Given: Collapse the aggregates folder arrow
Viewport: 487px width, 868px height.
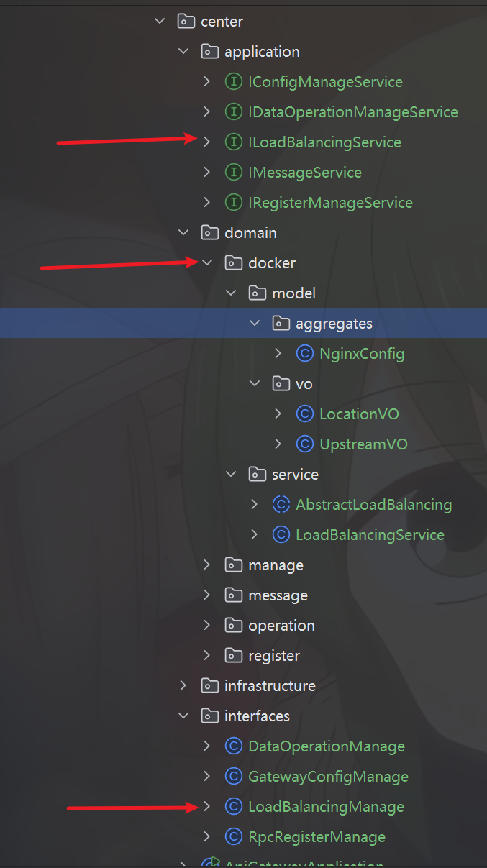Looking at the screenshot, I should coord(255,324).
